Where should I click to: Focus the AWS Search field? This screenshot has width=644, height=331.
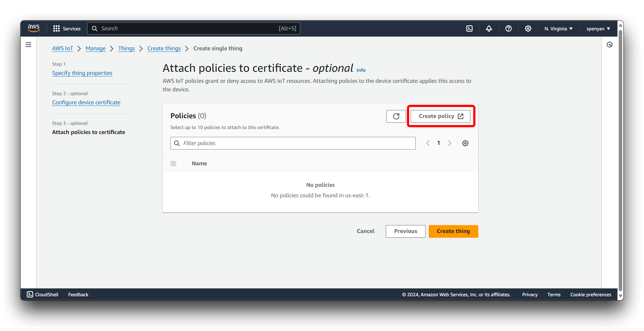click(x=194, y=28)
